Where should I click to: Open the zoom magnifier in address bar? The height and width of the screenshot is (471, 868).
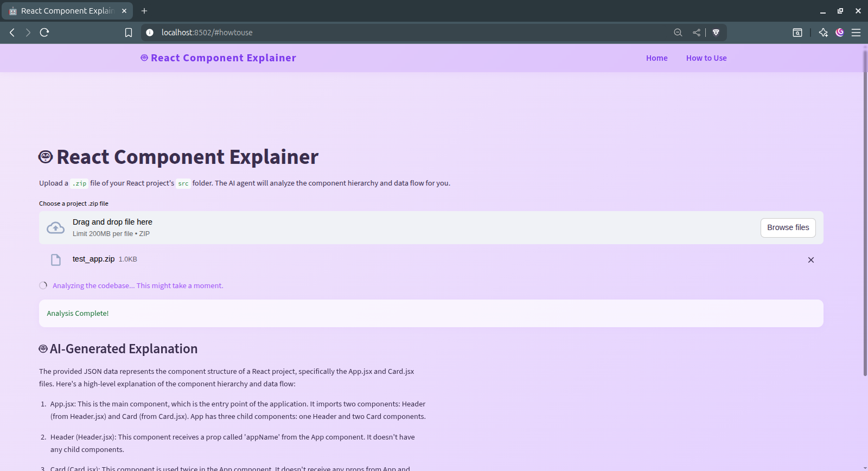click(x=678, y=33)
